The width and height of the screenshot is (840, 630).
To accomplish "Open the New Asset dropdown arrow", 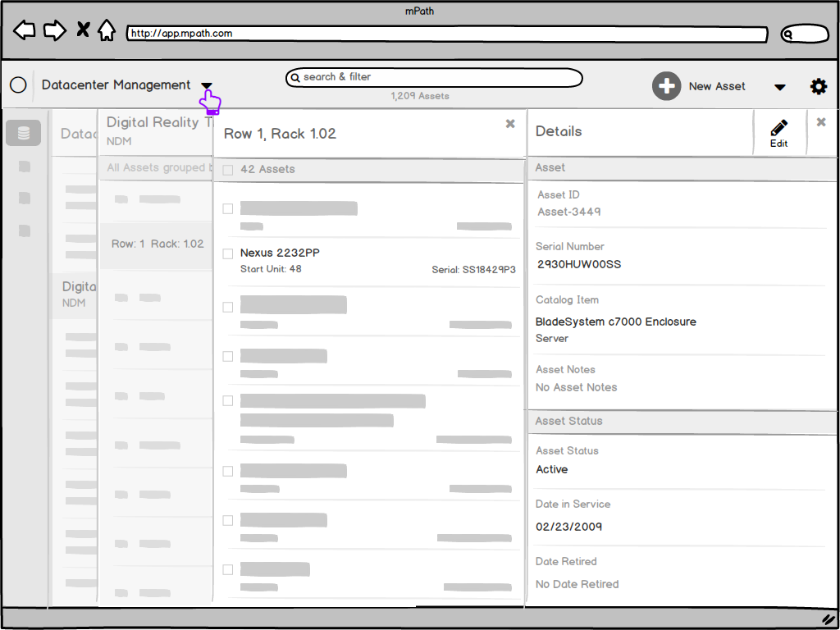I will click(779, 87).
